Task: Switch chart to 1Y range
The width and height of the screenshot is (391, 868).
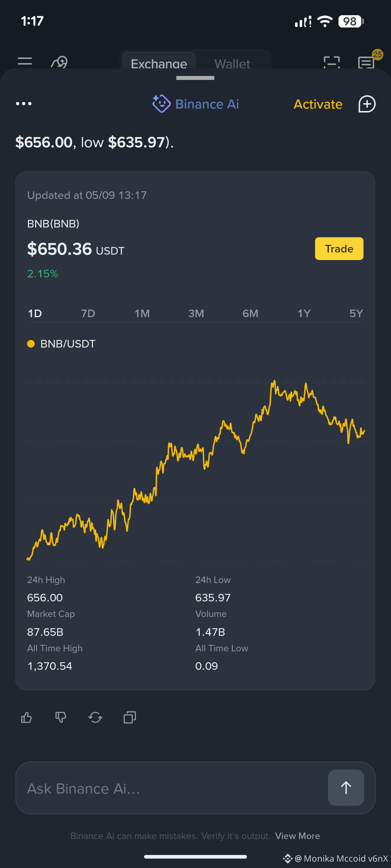Action: 304,313
